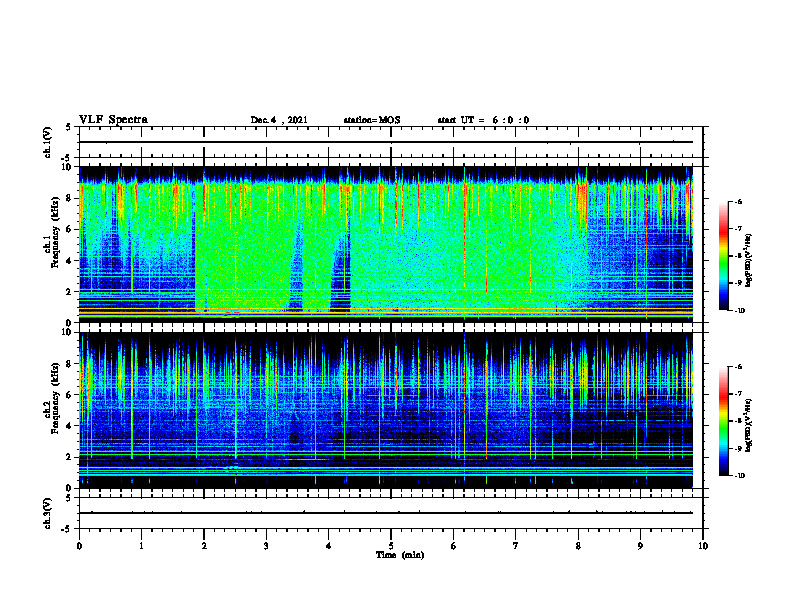The height and width of the screenshot is (612, 792).
Task: Click the "1" tick on the time axis
Action: pos(141,546)
